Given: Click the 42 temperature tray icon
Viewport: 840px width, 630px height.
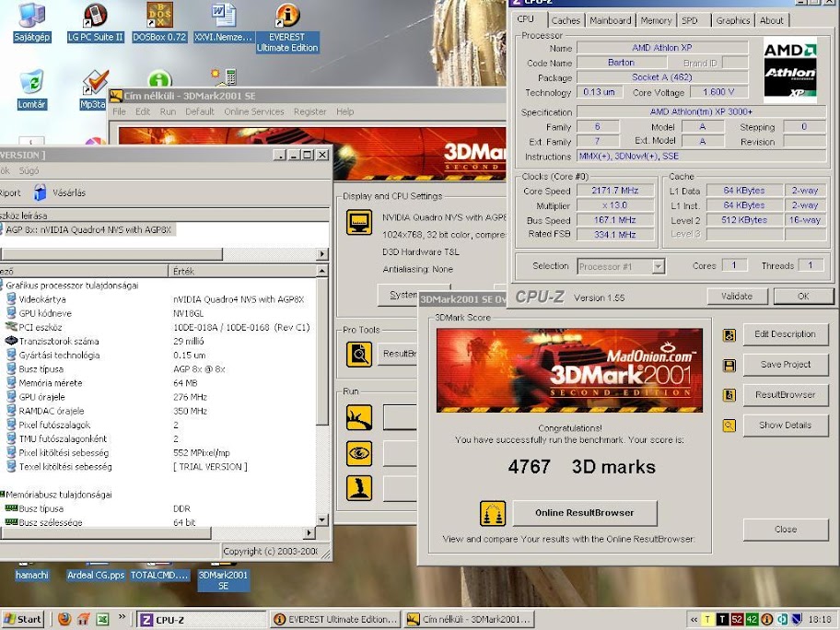Looking at the screenshot, I should point(752,619).
